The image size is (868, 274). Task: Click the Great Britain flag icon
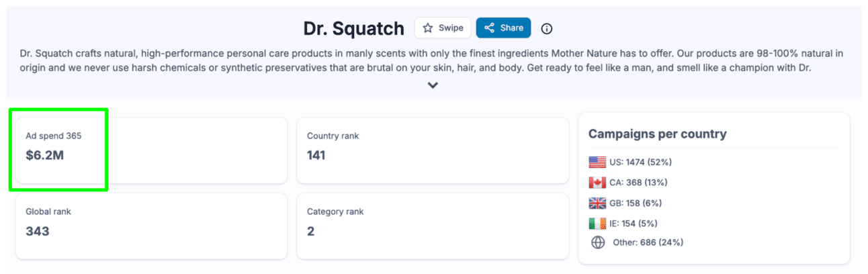pos(597,203)
